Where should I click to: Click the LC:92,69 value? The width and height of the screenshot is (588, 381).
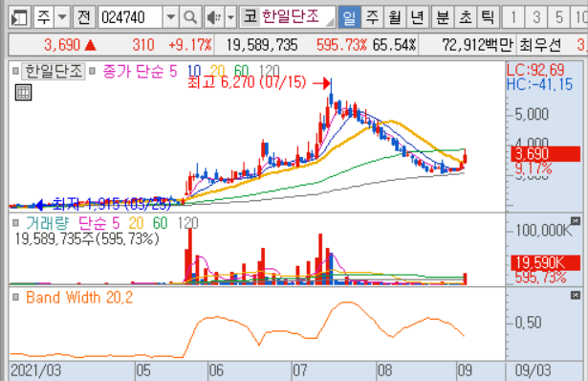point(535,70)
